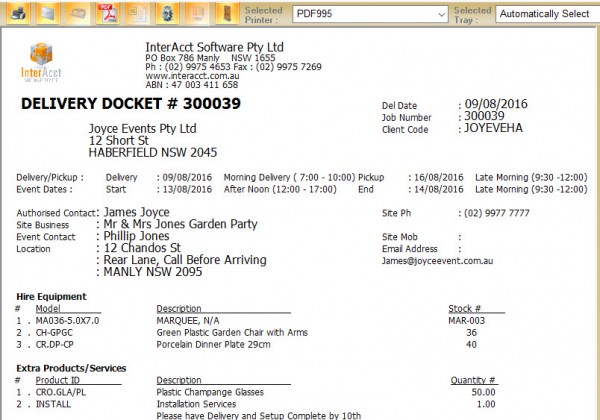Click the MA036-5.0X7.0 model row
The width and height of the screenshot is (600, 420).
point(67,321)
